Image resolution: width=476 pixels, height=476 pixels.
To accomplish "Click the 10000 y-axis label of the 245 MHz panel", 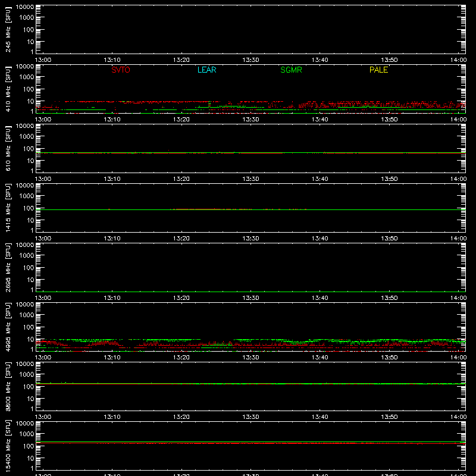I will [x=25, y=7].
